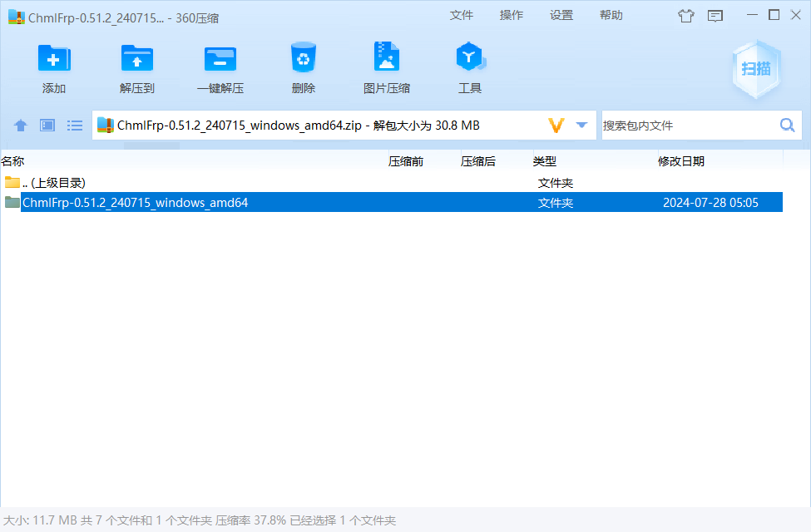
Task: Go up one directory with the up arrow
Action: tap(21, 126)
